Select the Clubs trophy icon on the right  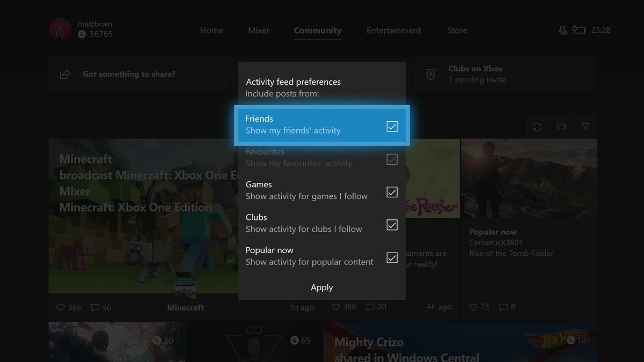tap(430, 73)
